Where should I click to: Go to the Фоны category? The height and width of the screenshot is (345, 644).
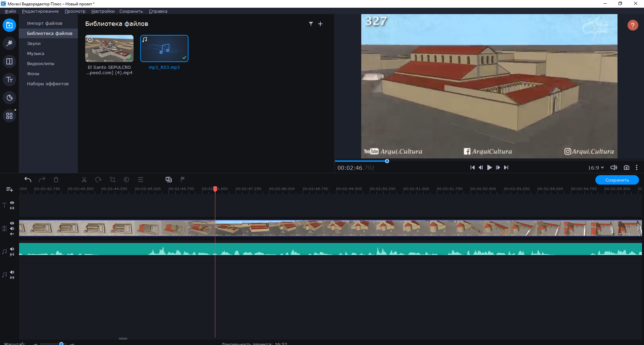click(48, 73)
